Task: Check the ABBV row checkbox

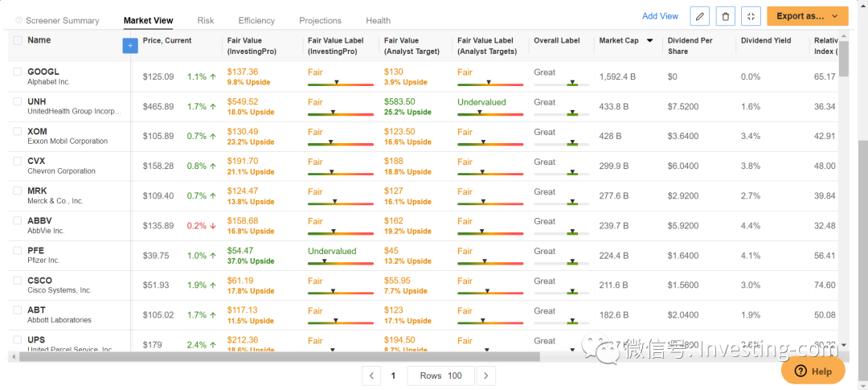Action: coord(17,221)
